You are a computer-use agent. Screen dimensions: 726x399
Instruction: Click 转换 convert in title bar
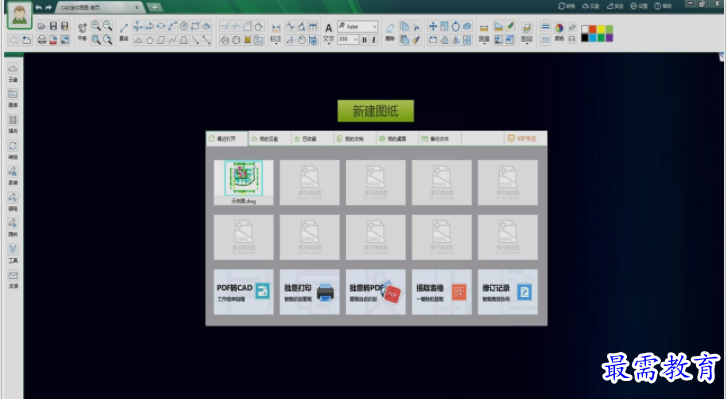567,6
